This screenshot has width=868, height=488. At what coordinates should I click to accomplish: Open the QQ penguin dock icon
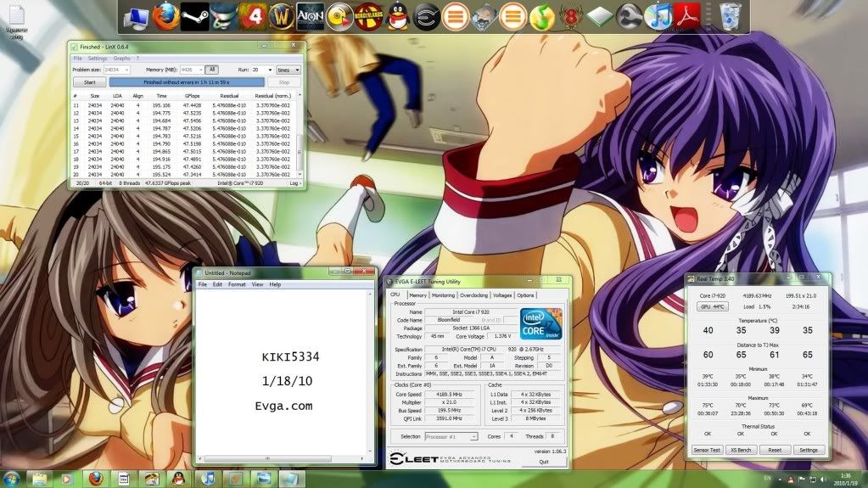click(397, 15)
